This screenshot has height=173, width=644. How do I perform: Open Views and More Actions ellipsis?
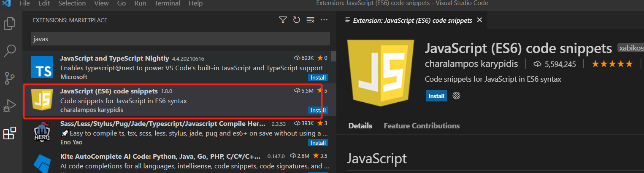click(324, 20)
